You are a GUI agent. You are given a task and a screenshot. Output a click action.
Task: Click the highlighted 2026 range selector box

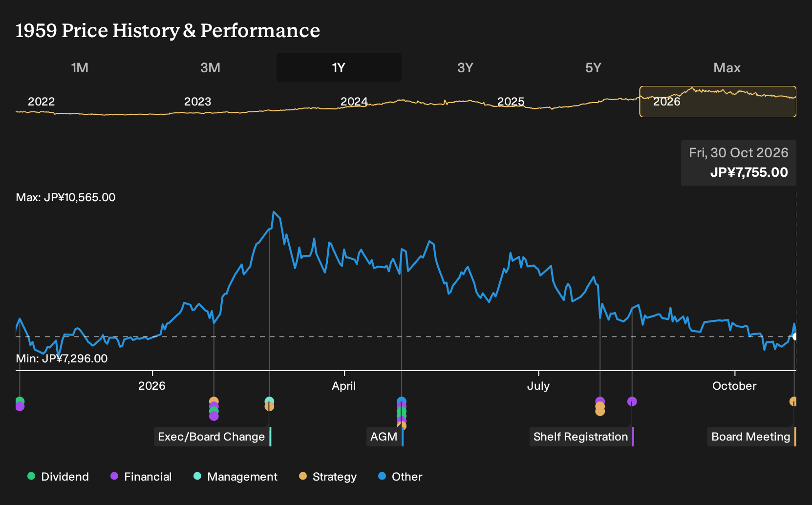click(718, 102)
